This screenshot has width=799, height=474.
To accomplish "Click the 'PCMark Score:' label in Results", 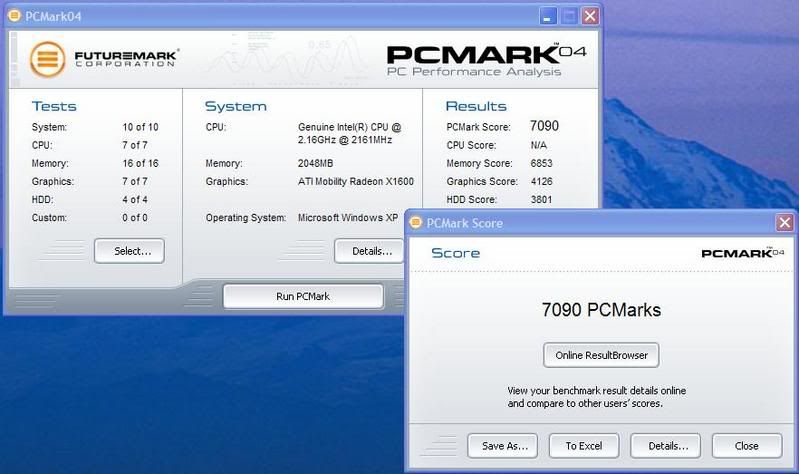I will point(478,127).
